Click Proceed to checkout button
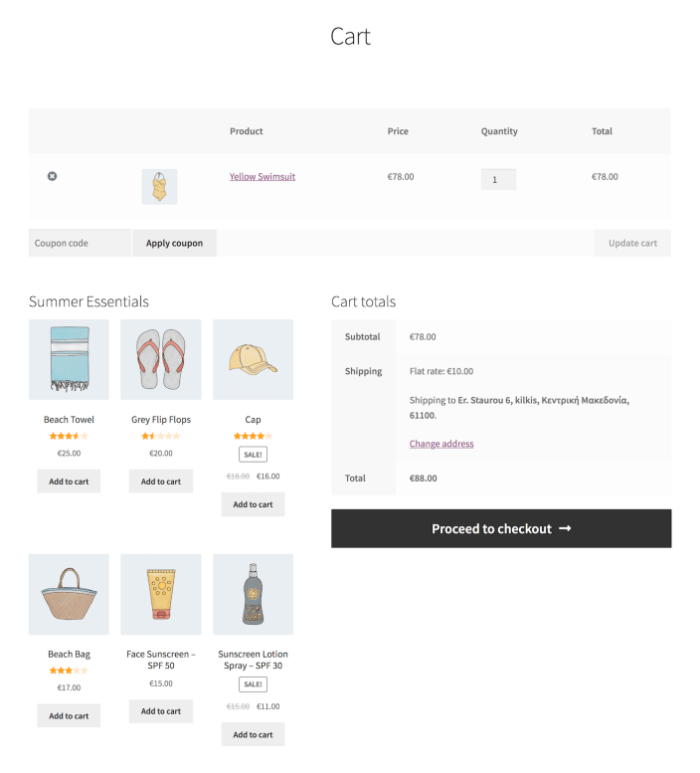Viewport: 700px width, 773px height. tap(501, 528)
